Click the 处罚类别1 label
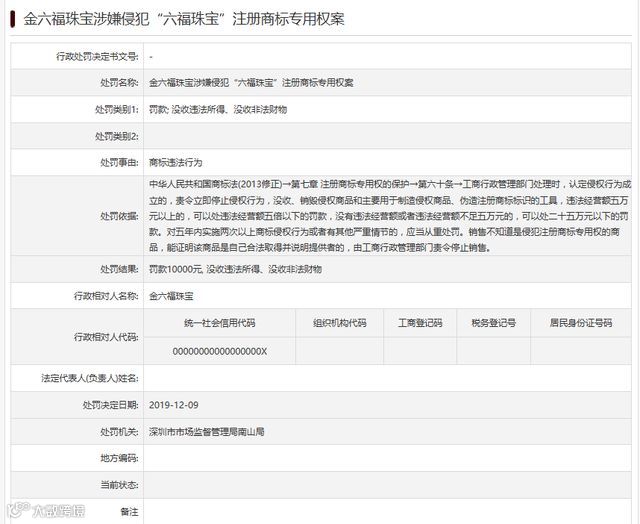 pos(117,109)
